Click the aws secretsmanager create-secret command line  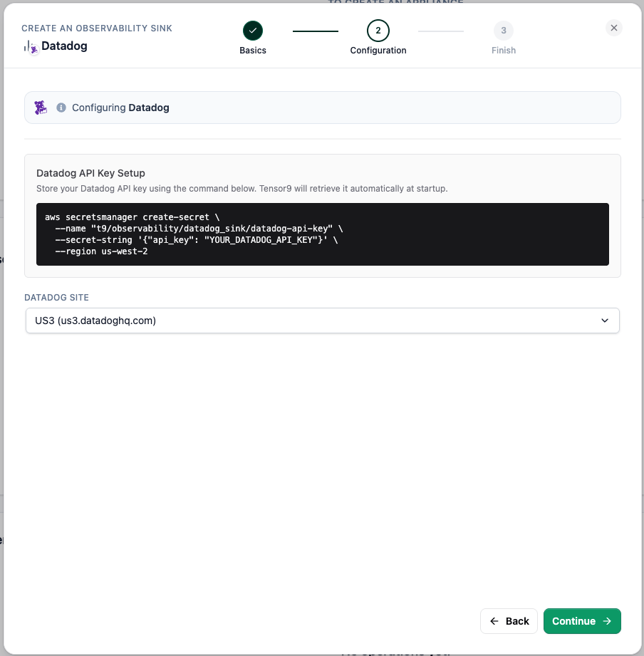132,217
